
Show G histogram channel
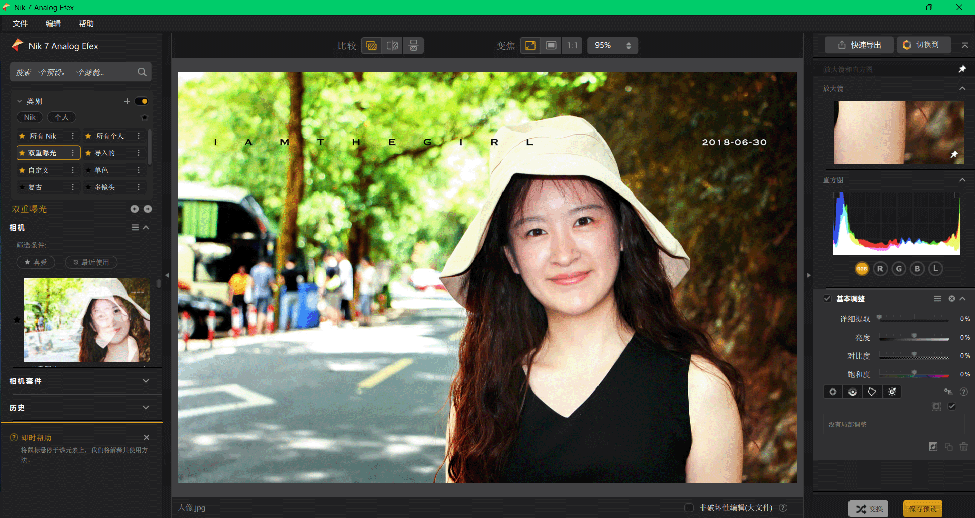[x=899, y=269]
